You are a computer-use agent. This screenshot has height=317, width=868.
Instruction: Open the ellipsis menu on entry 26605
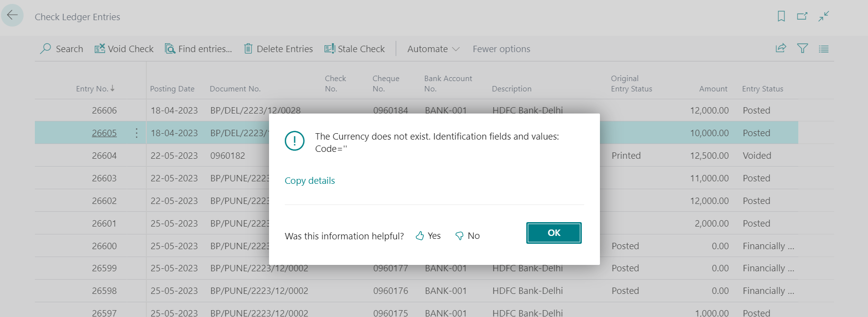136,132
